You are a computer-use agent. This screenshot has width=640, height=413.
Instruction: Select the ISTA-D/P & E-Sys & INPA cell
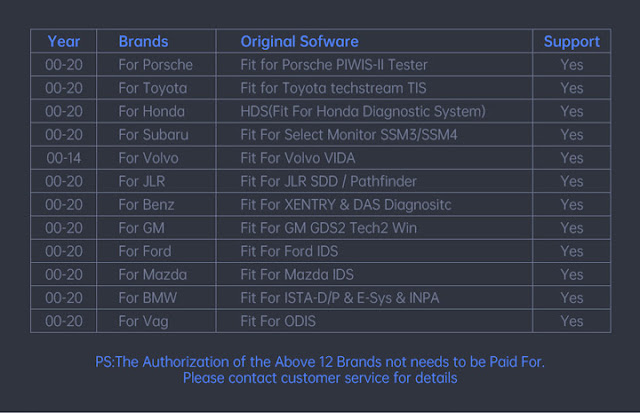pos(339,298)
